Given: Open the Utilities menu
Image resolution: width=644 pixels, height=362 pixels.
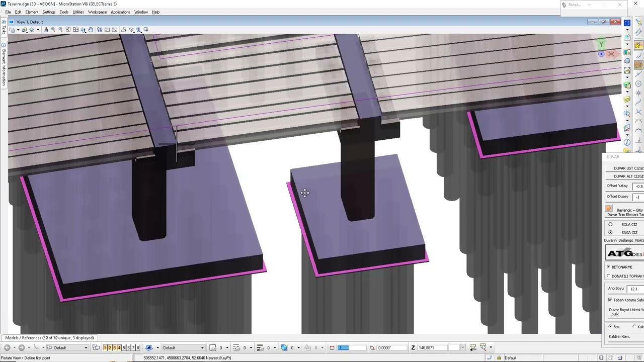Looking at the screenshot, I should point(78,12).
